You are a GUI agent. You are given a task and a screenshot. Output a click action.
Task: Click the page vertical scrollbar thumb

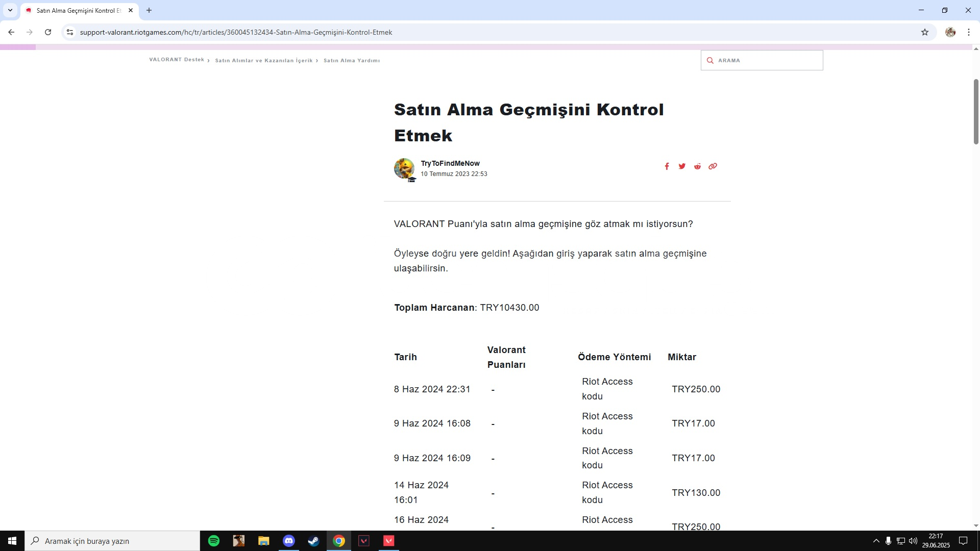[976, 111]
